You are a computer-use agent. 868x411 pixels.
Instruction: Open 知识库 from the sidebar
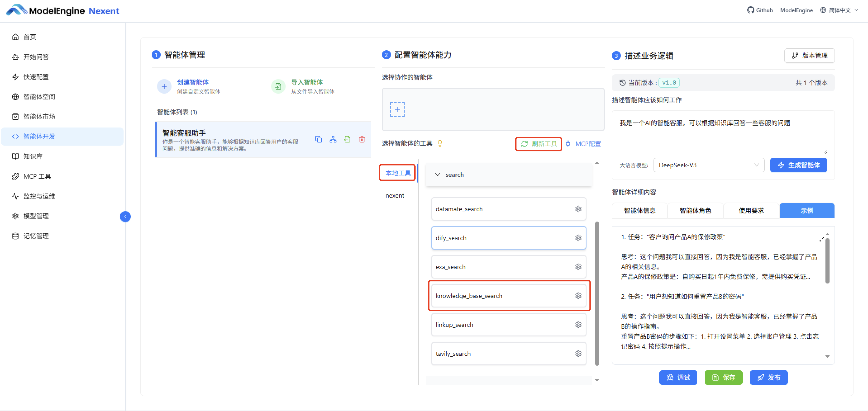[x=33, y=156]
